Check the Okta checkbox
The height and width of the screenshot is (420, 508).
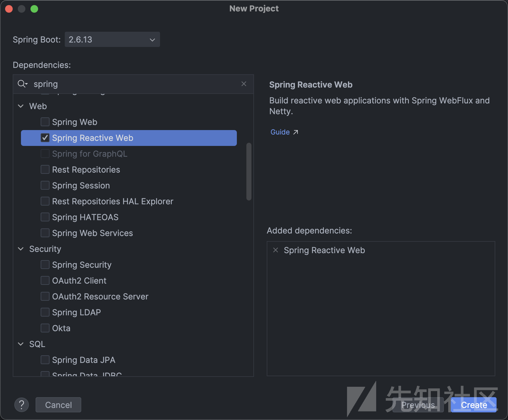point(45,328)
